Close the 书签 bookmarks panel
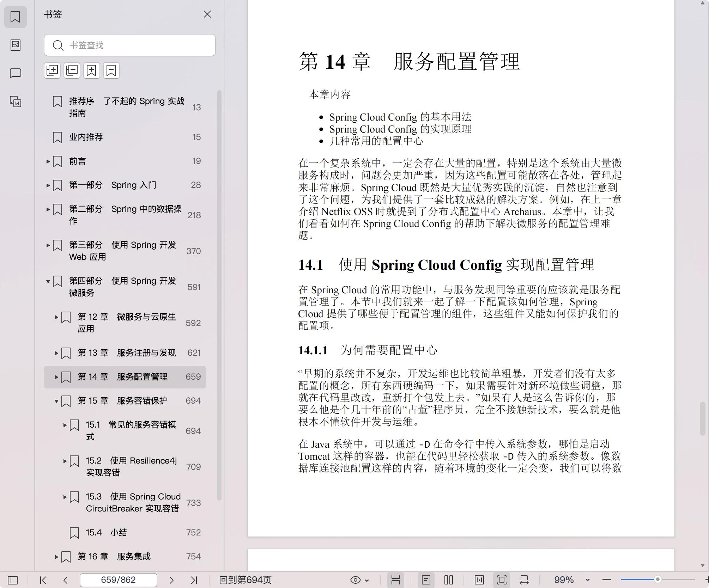 (207, 14)
